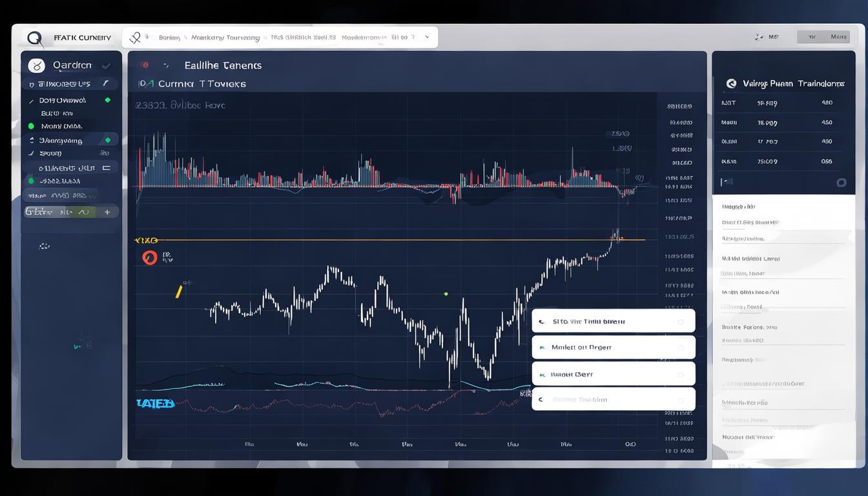The width and height of the screenshot is (868, 496).
Task: Click the ring icon at watchlist table's bottom right
Action: coord(841,183)
